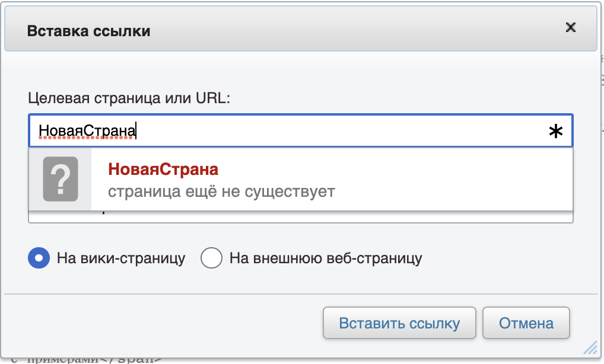Click the question mark page icon
The image size is (604, 364).
coord(61,179)
